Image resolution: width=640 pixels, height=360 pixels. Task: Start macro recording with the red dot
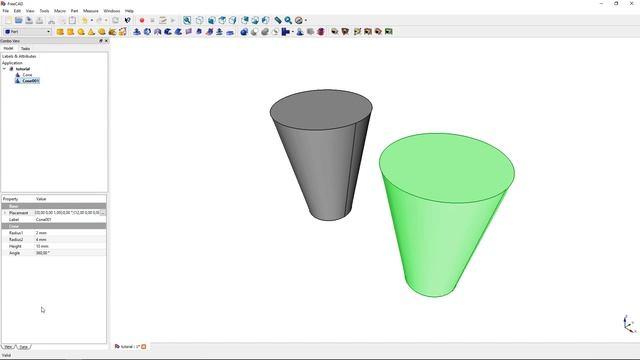(x=142, y=20)
